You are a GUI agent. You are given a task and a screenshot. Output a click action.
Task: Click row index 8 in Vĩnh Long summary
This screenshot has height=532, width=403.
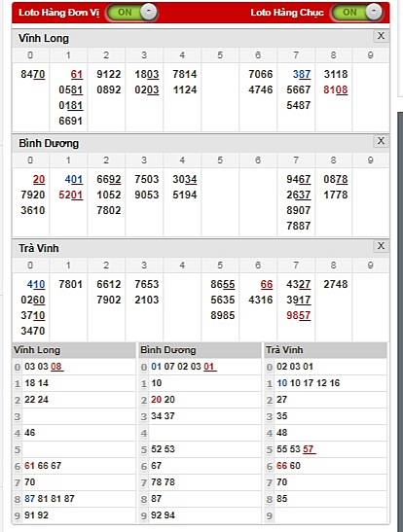(18, 499)
